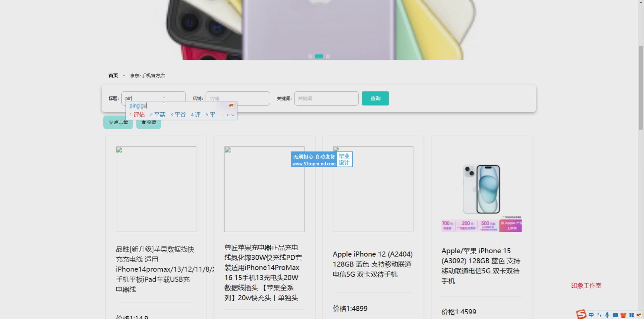Open the IME soft keyboard icon
Viewport: 644px width, 319px height.
point(615,315)
